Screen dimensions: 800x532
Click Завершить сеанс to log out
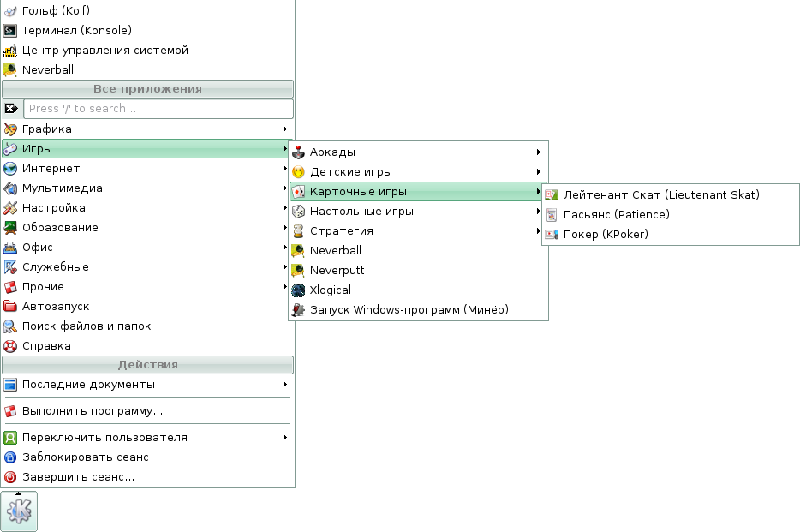click(78, 477)
